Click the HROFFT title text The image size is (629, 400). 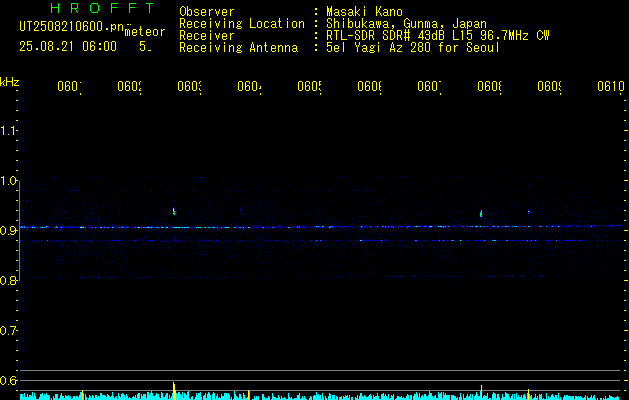click(102, 8)
